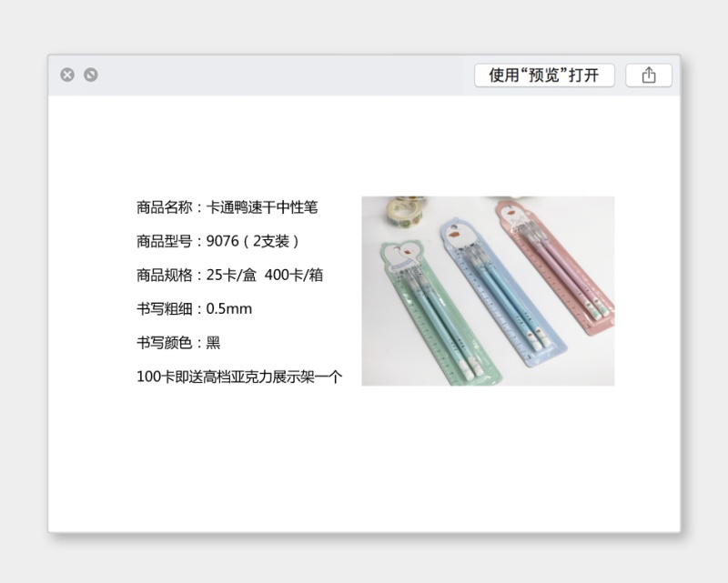Click the duck head on blue card
This screenshot has height=583, width=728.
(x=462, y=235)
